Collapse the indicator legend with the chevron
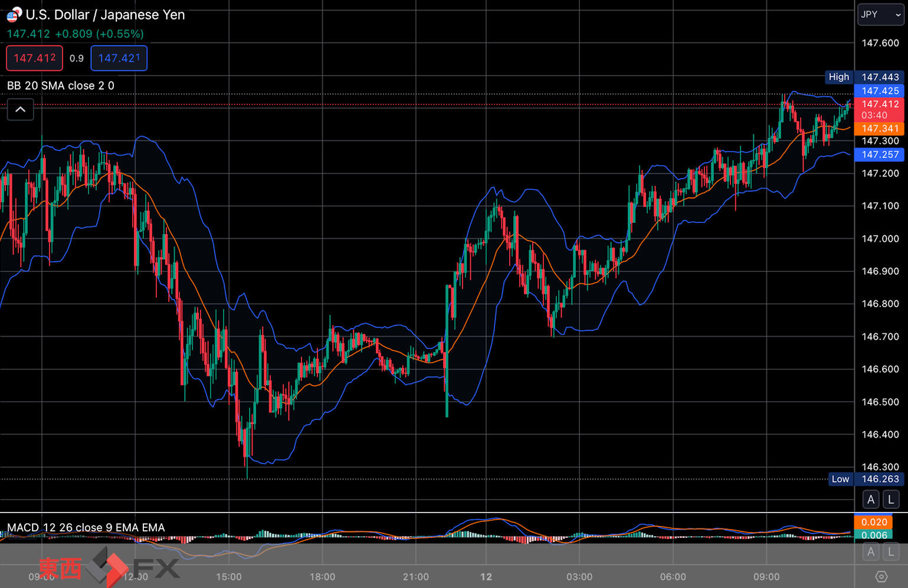908x588 pixels. tap(20, 110)
